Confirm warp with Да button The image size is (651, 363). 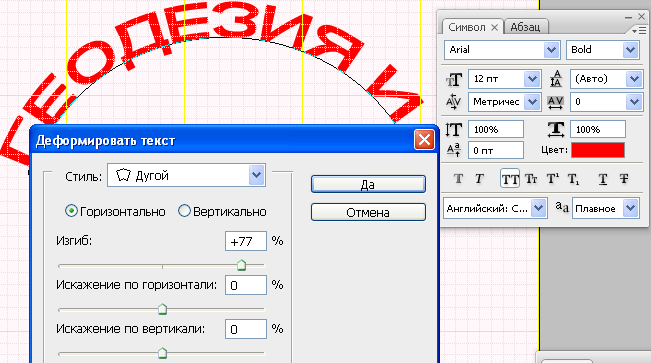[x=368, y=184]
